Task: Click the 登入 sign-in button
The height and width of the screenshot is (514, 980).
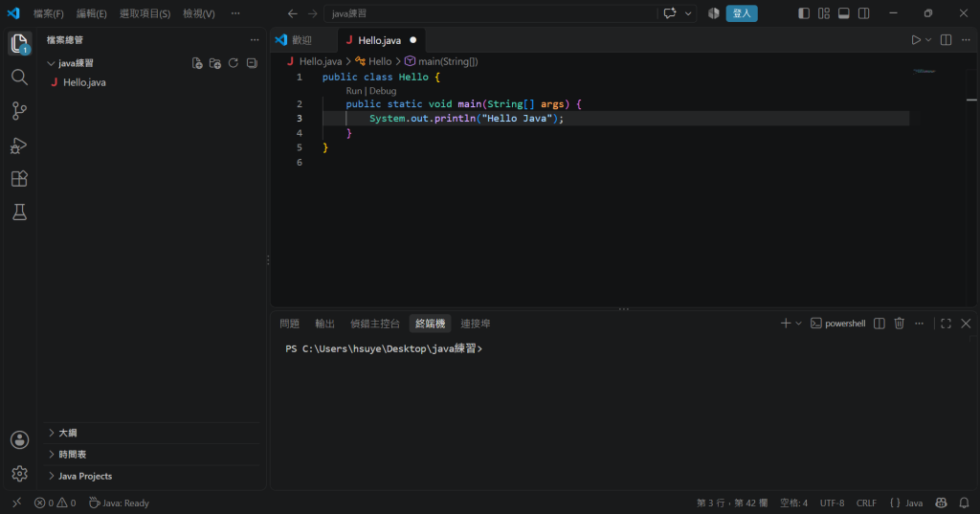Action: [742, 13]
